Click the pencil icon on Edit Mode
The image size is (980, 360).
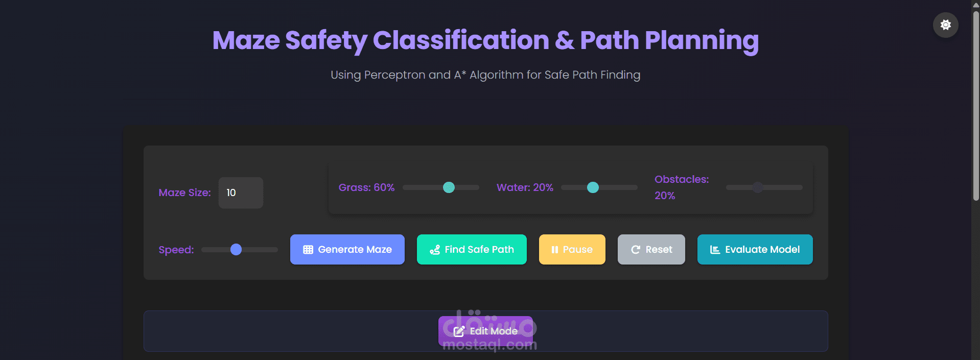coord(459,331)
